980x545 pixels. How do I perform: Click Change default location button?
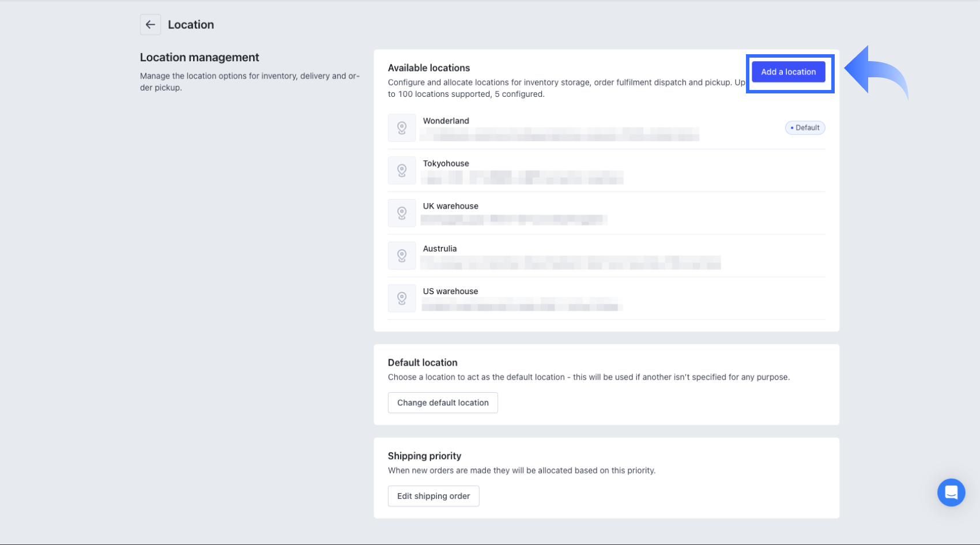pyautogui.click(x=443, y=403)
